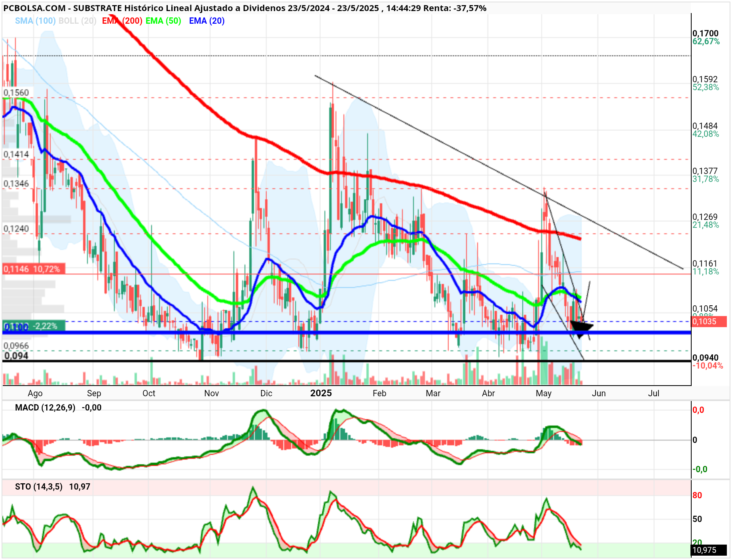This screenshot has width=732, height=560.
Task: Click the 0,0966 level label
Action: coord(16,346)
